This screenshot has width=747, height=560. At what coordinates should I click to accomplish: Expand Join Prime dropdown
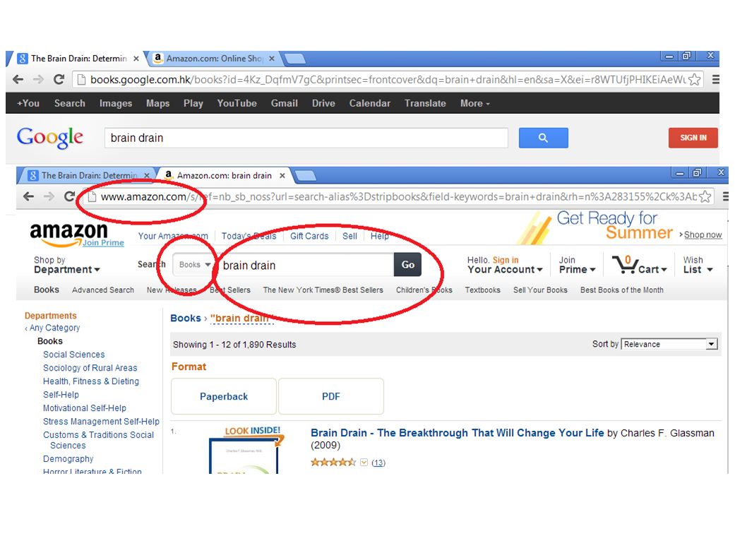pyautogui.click(x=577, y=265)
